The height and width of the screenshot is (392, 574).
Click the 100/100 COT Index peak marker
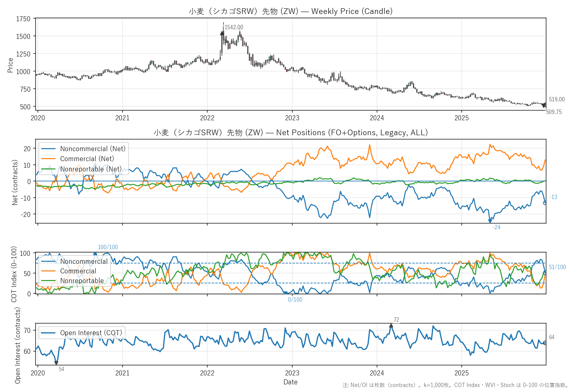[x=95, y=253]
